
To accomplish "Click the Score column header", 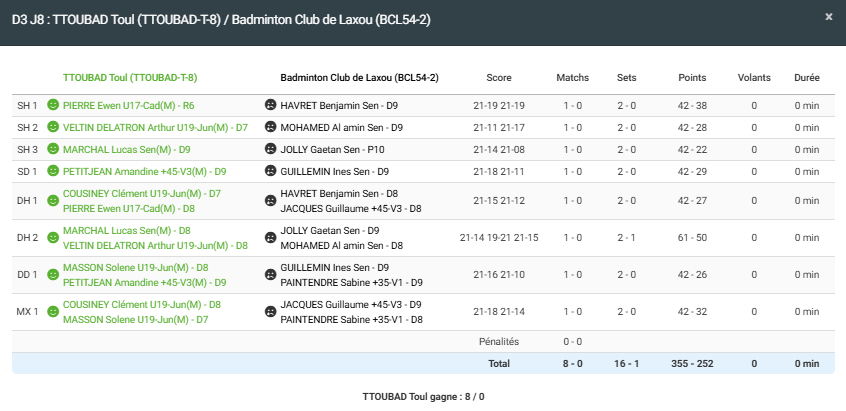I will [498, 77].
